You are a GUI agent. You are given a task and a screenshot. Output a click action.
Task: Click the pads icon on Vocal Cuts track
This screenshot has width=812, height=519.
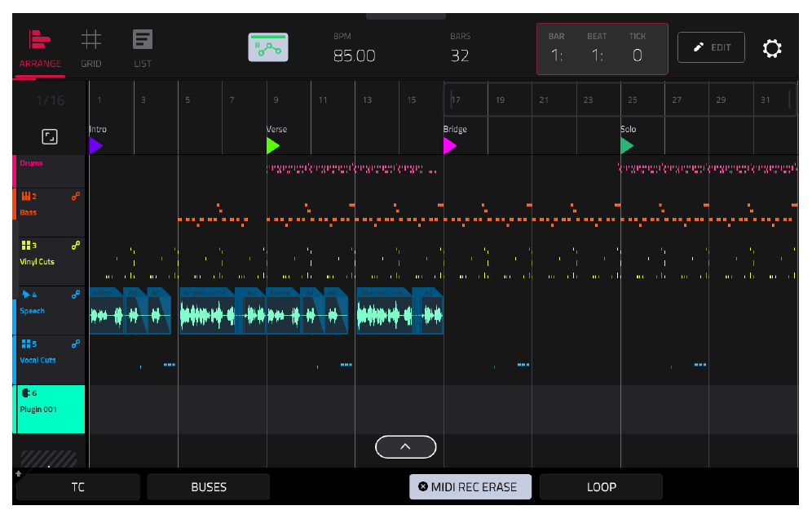tap(25, 344)
